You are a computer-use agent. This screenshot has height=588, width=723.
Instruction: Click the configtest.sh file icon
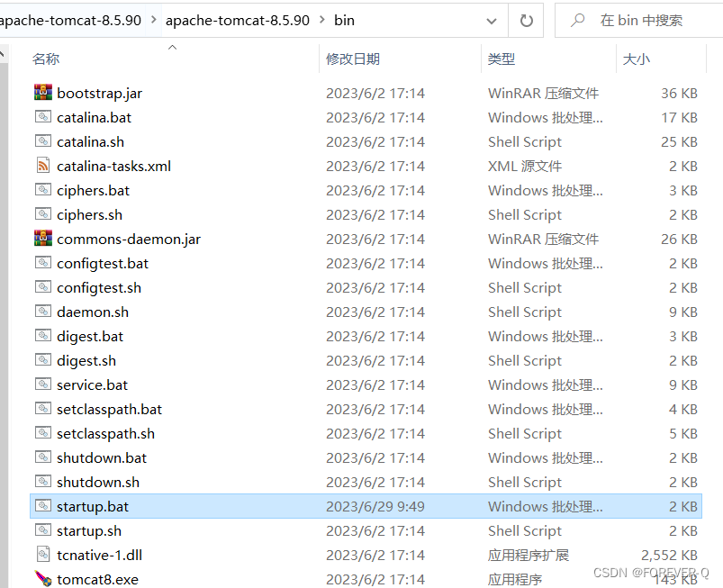pyautogui.click(x=43, y=287)
